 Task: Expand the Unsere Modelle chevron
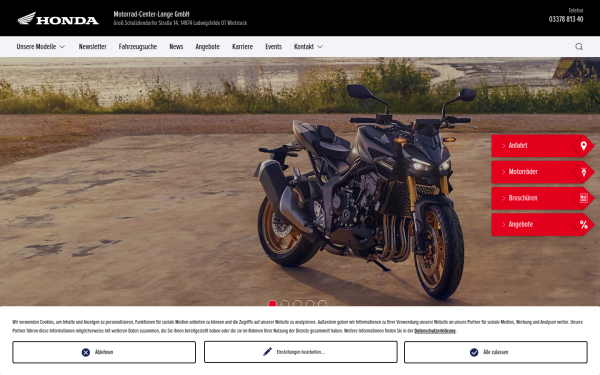(62, 47)
